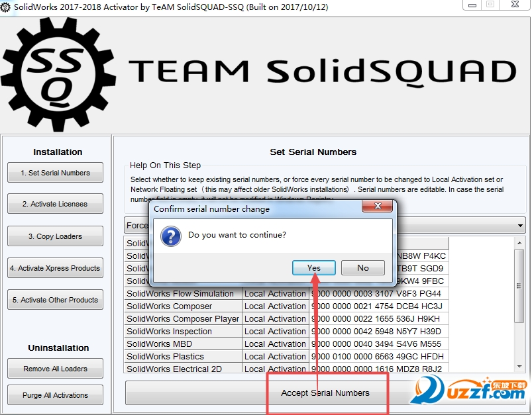Click the Accept Serial Numbers button
This screenshot has height=415, width=532.
tap(325, 393)
